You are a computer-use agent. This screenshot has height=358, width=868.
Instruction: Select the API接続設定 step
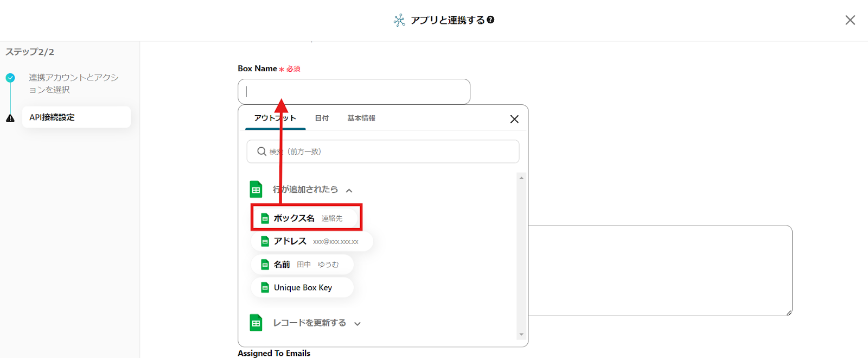pos(76,117)
